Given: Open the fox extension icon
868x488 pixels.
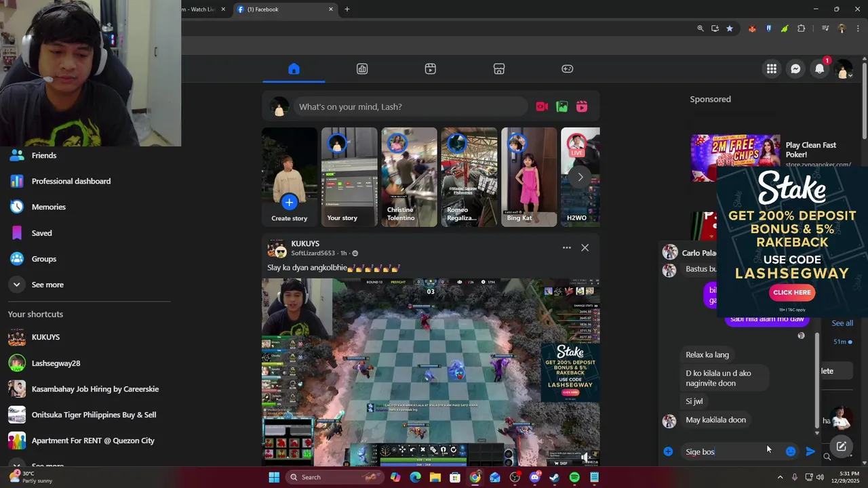Looking at the screenshot, I should click(x=752, y=28).
